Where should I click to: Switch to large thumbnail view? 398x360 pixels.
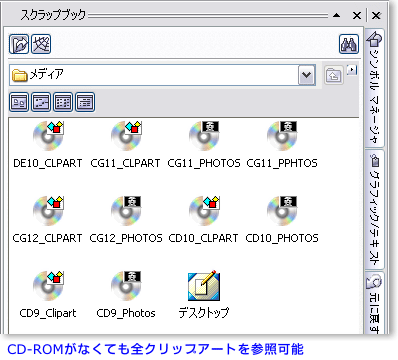tap(19, 102)
